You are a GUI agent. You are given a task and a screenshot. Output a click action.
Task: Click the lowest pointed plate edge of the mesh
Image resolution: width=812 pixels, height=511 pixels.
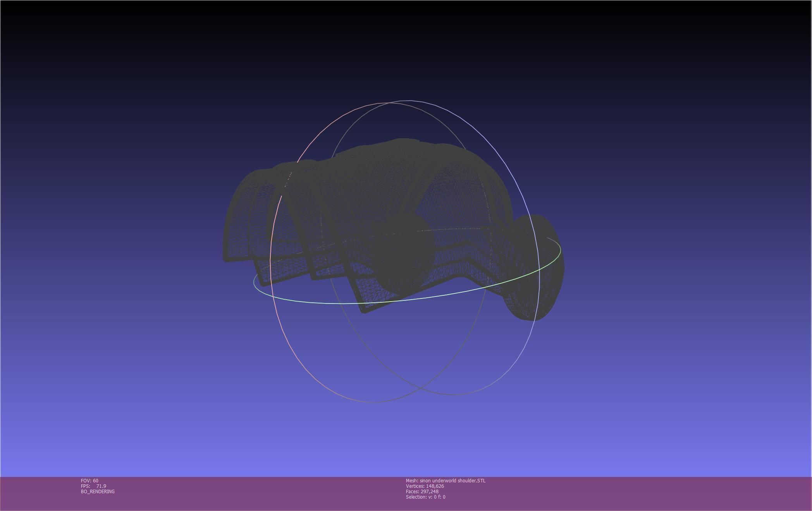(364, 310)
